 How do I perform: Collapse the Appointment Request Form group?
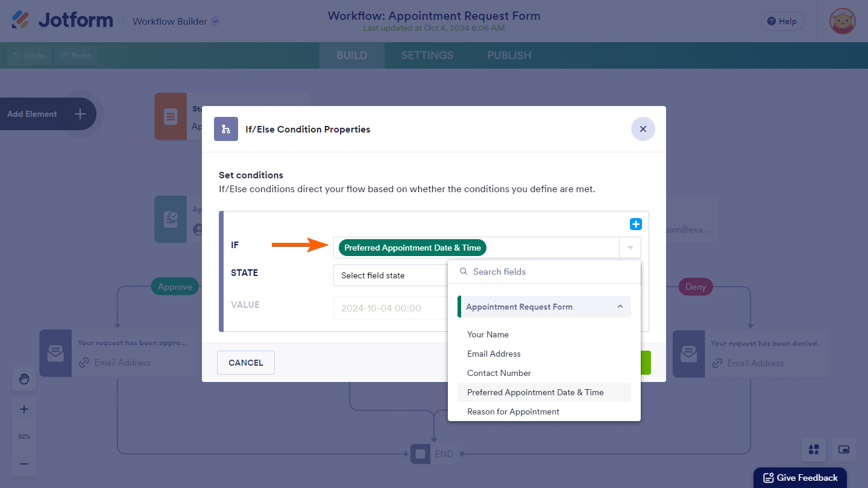click(620, 307)
